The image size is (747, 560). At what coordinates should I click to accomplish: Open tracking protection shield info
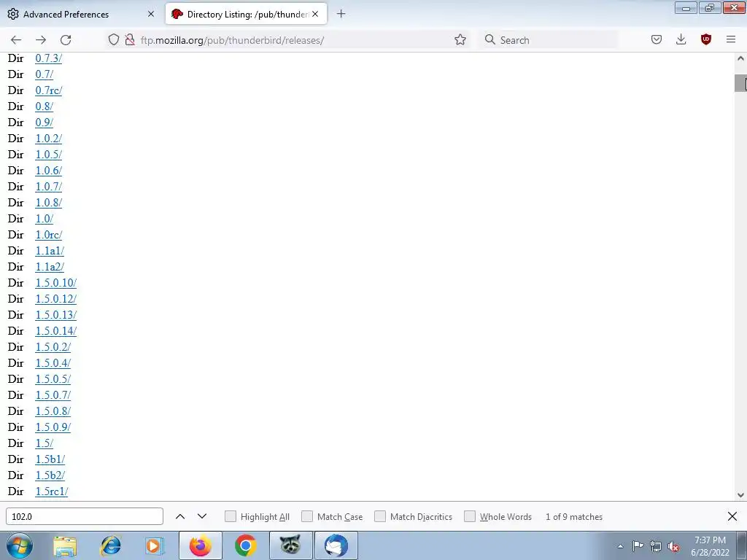pos(113,40)
